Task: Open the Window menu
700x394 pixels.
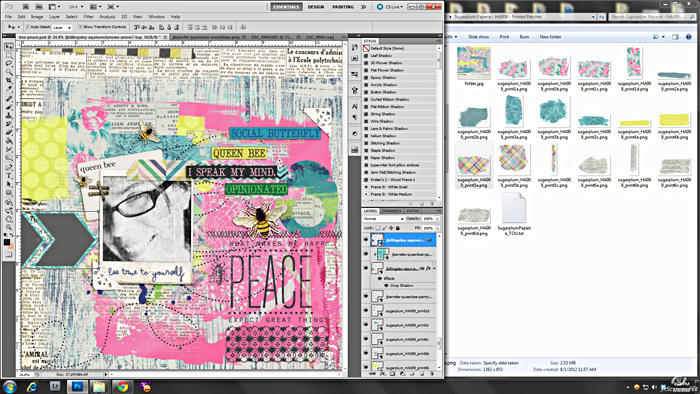Action: [x=156, y=17]
